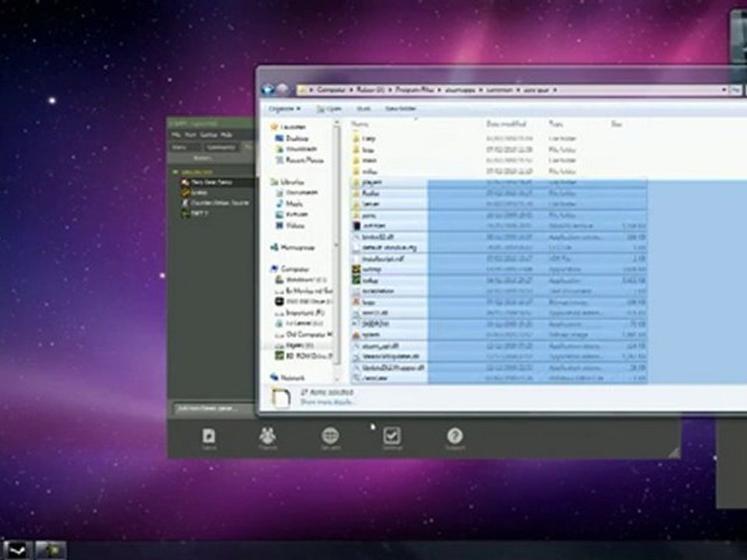The image size is (747, 560).
Task: Open the Support question mark icon
Action: tap(454, 437)
